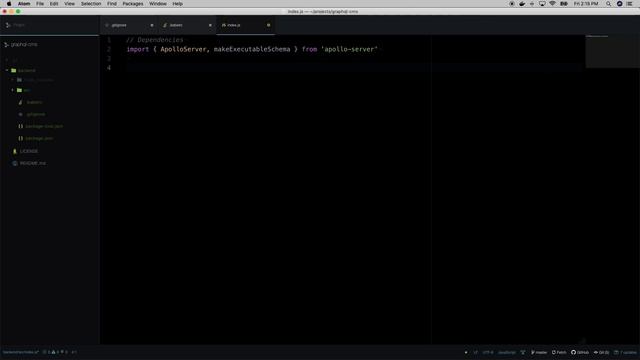Image resolution: width=640 pixels, height=360 pixels.
Task: Change the UTF-8 encoding selector
Action: point(488,352)
